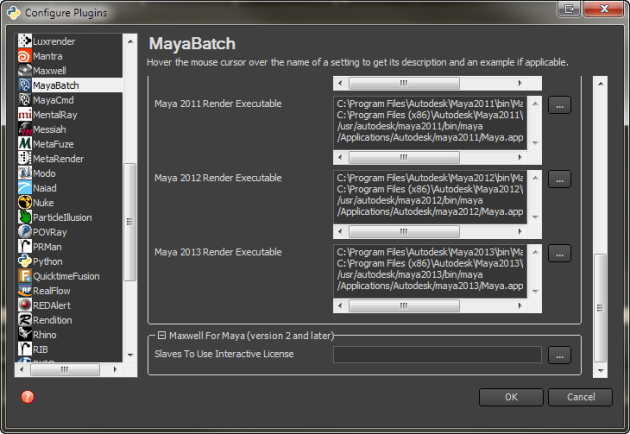Click the Maya 2013 Render Executable label

(218, 252)
